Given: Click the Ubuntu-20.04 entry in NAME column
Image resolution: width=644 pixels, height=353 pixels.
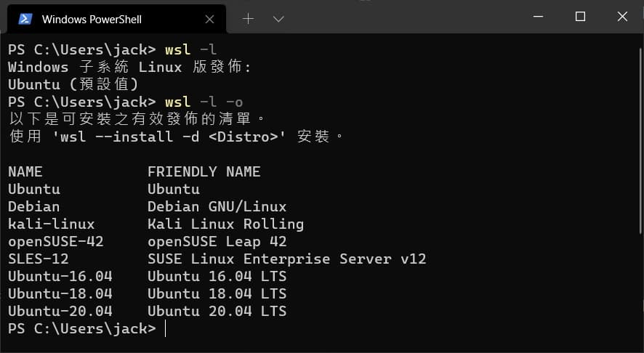Looking at the screenshot, I should [x=60, y=311].
